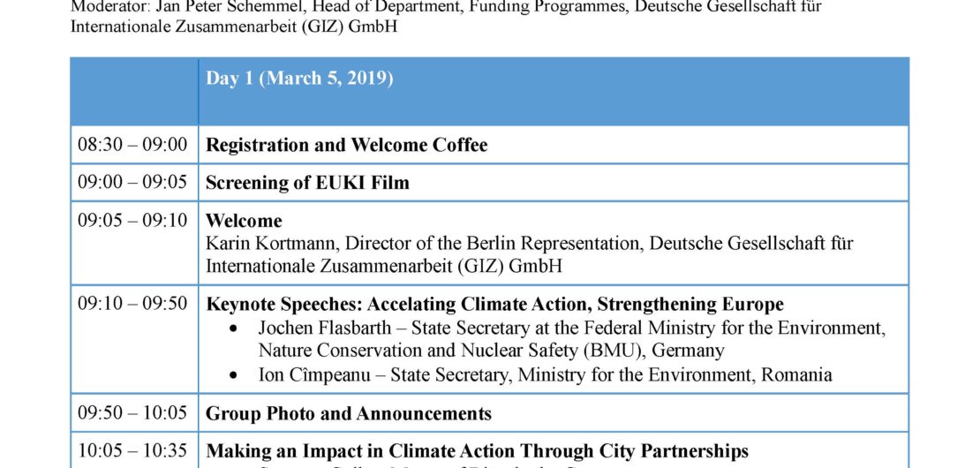Click the Screening of EUKI Film row
980x468 pixels.
point(307,183)
